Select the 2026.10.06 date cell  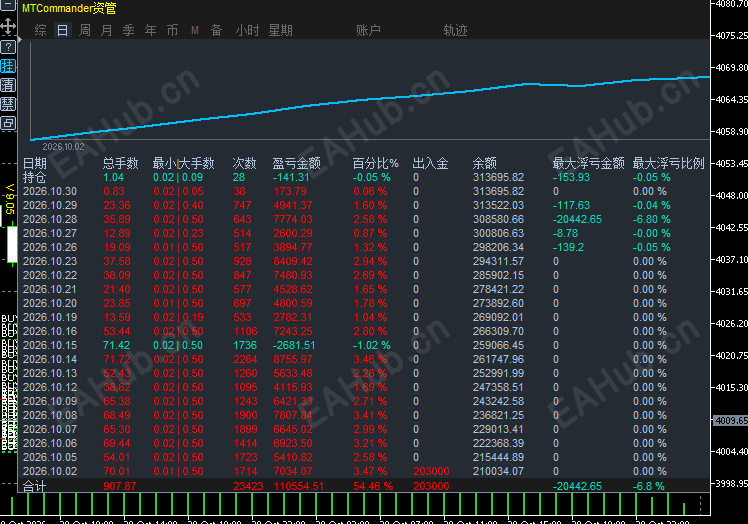(50, 443)
